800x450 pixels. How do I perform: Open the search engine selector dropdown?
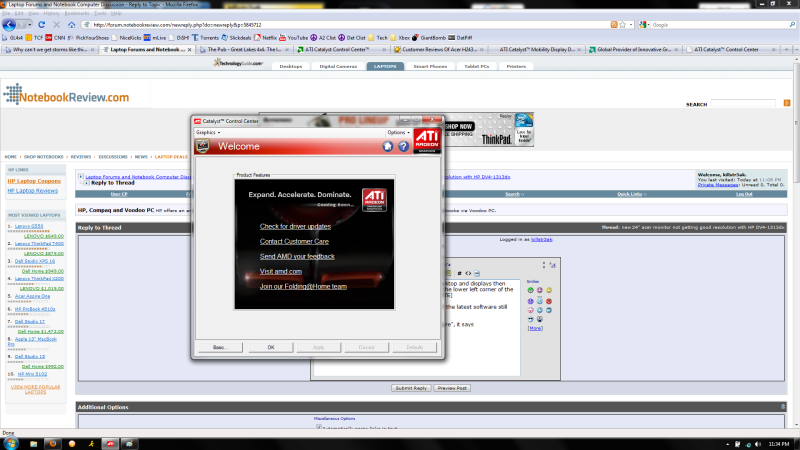[644, 24]
